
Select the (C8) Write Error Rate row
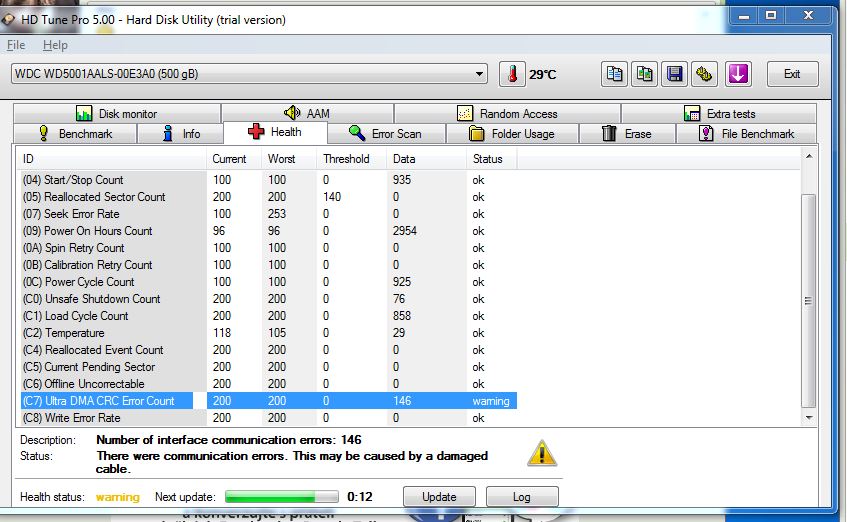(268, 418)
